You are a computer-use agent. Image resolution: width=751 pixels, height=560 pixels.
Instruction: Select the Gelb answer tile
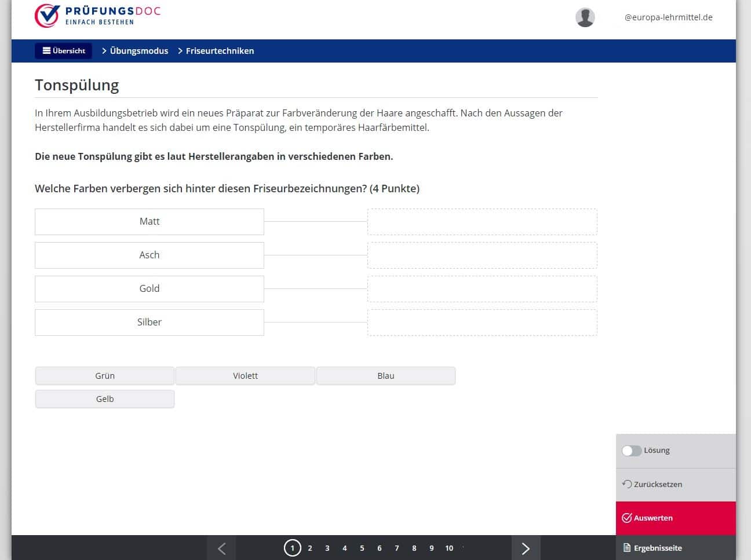(105, 399)
